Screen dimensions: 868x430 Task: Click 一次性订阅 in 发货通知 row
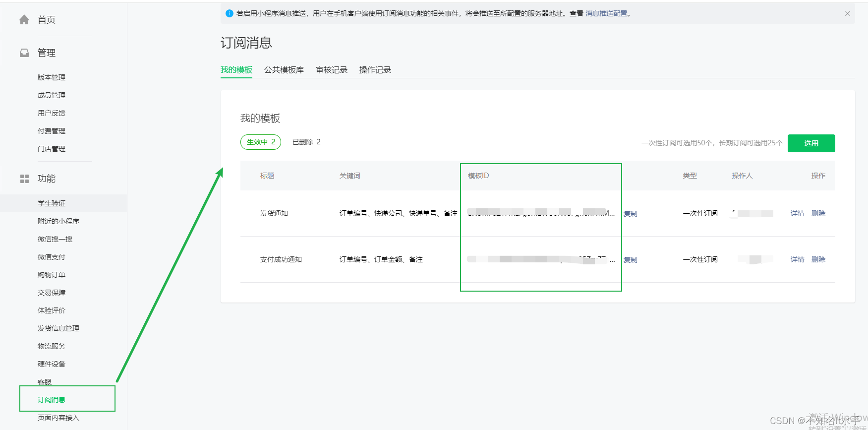click(x=700, y=213)
